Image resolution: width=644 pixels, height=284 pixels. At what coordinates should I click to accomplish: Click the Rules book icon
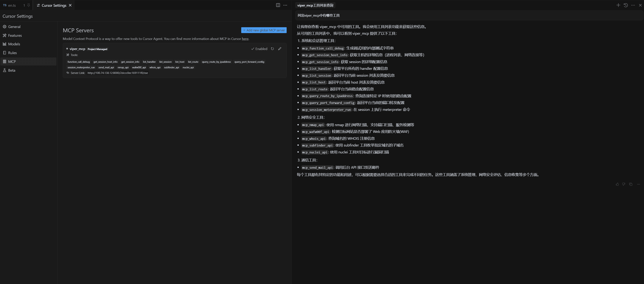tap(4, 53)
